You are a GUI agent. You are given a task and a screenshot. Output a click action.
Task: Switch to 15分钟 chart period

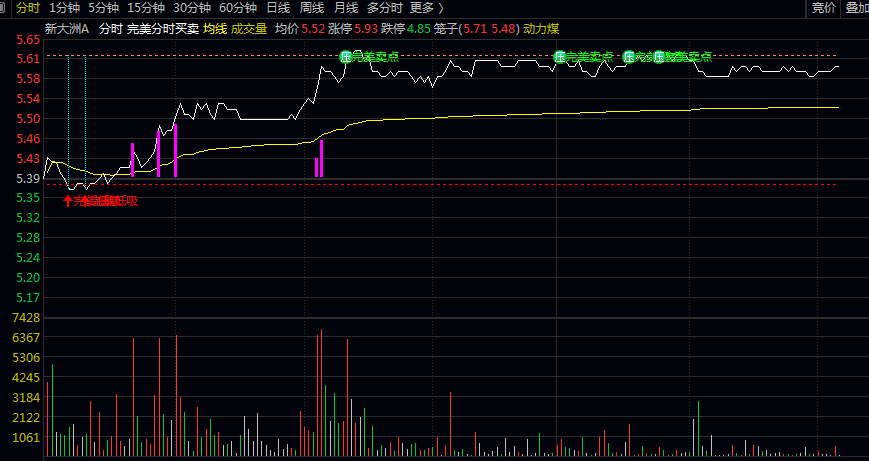point(146,8)
